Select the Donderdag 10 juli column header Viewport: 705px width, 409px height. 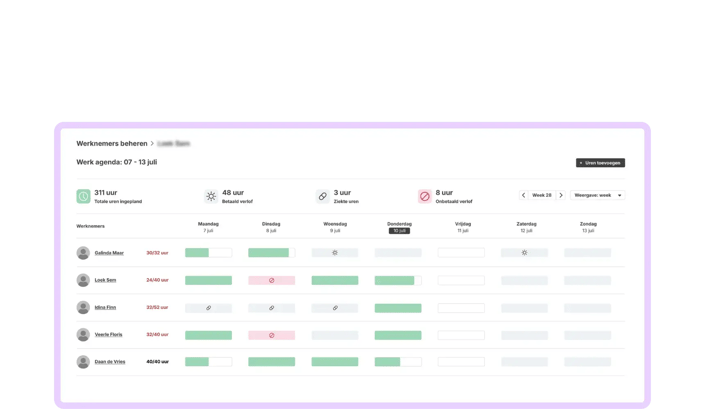[x=399, y=227]
